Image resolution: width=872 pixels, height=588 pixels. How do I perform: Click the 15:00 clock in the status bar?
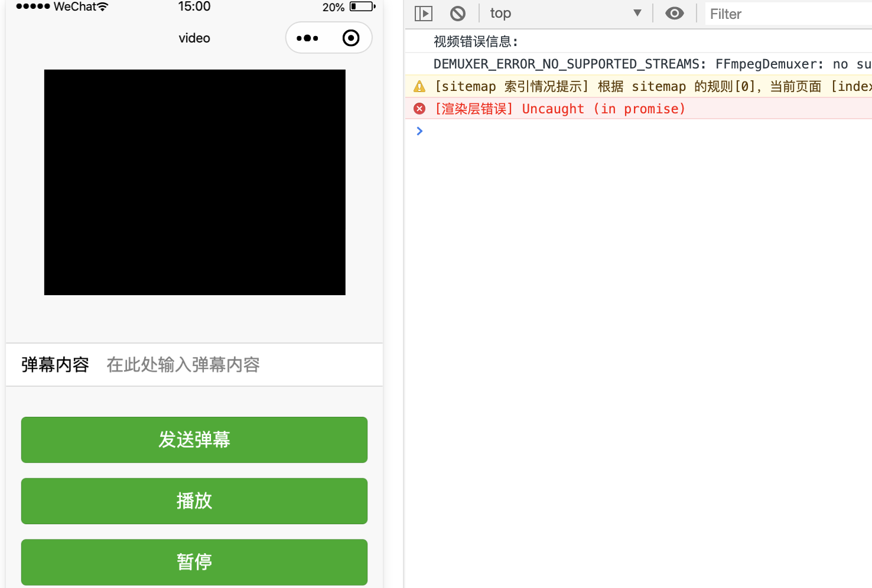pyautogui.click(x=194, y=6)
